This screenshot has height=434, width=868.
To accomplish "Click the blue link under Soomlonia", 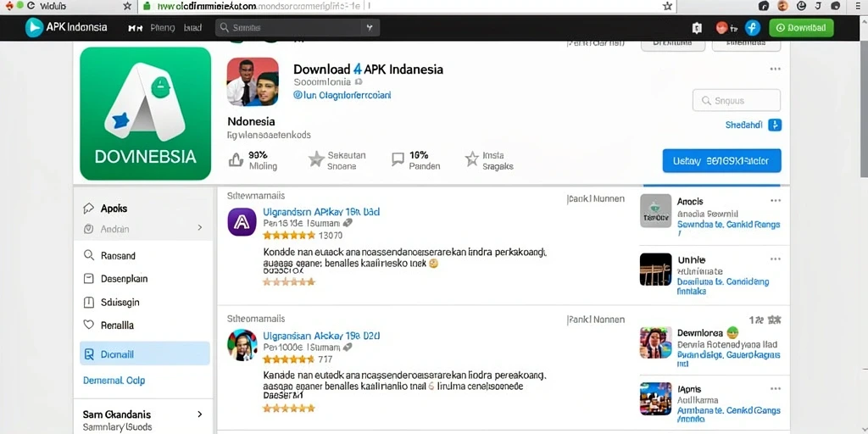I will [342, 95].
